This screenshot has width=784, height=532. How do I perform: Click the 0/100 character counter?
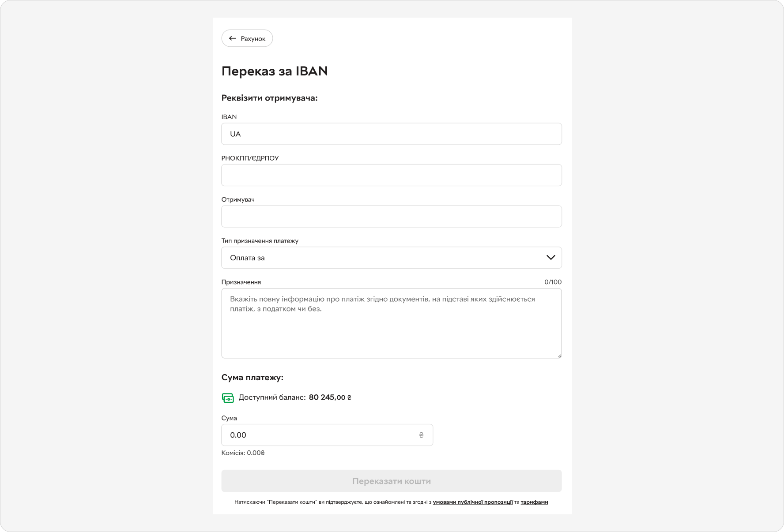(553, 282)
